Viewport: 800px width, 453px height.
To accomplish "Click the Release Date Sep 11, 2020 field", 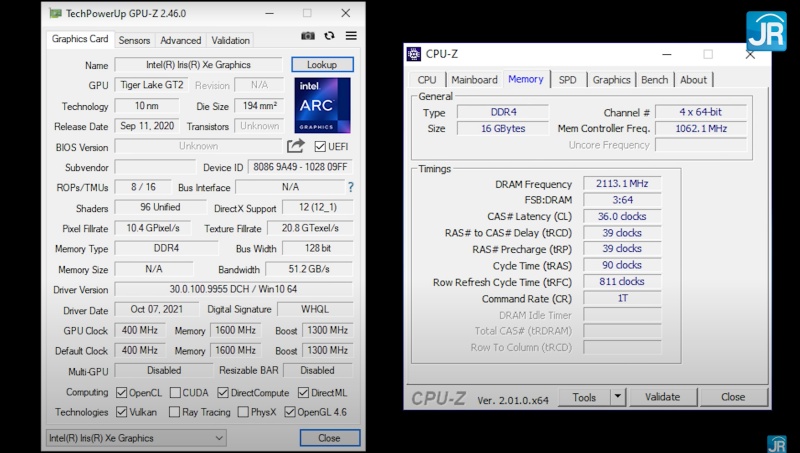I will click(x=147, y=126).
